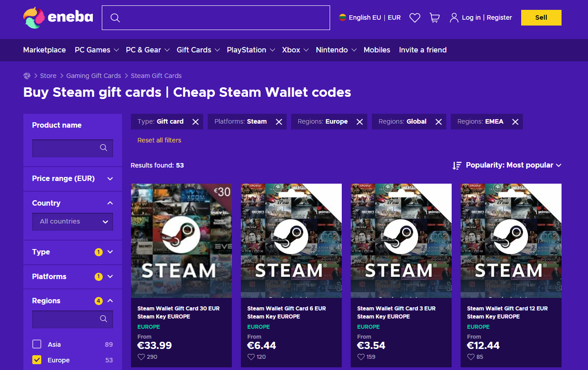588x370 pixels.
Task: Click the Regions search input field
Action: 73,319
